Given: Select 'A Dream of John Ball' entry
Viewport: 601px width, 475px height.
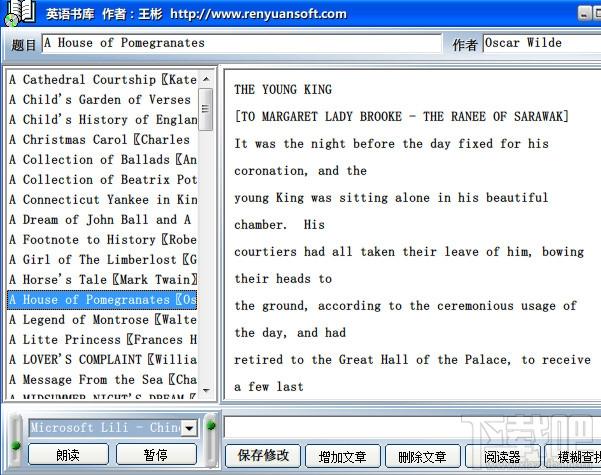Looking at the screenshot, I should [103, 220].
